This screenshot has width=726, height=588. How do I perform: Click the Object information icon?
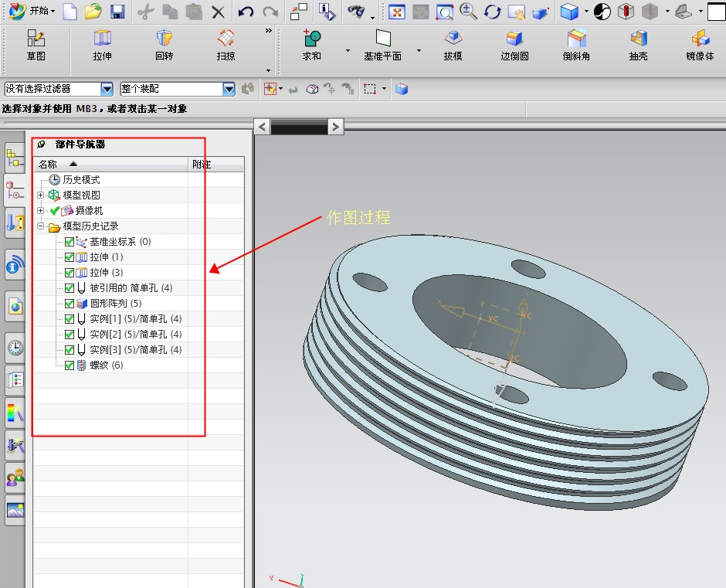(x=327, y=12)
